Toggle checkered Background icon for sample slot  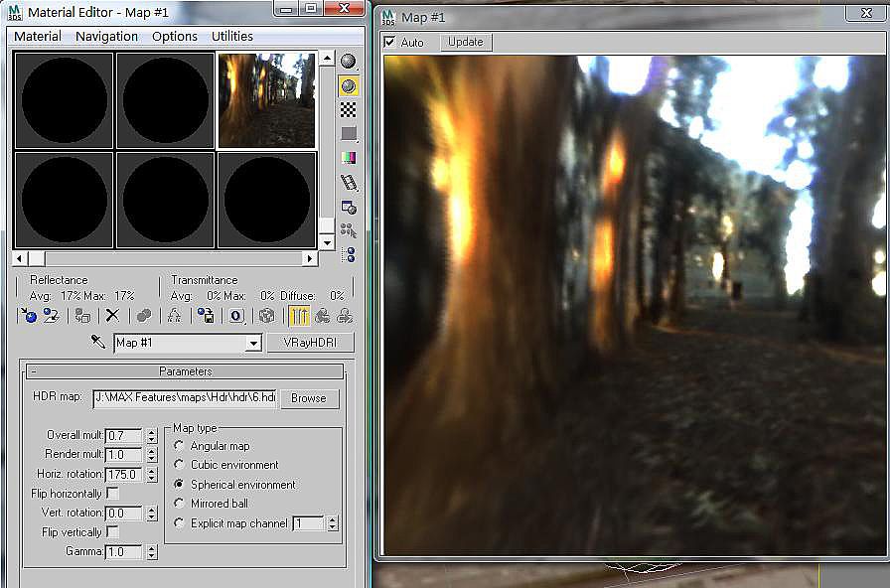tap(349, 109)
